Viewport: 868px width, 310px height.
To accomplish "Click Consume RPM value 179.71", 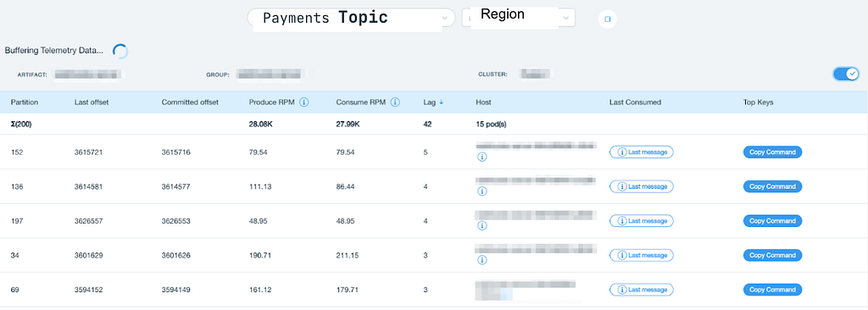I will click(x=347, y=290).
